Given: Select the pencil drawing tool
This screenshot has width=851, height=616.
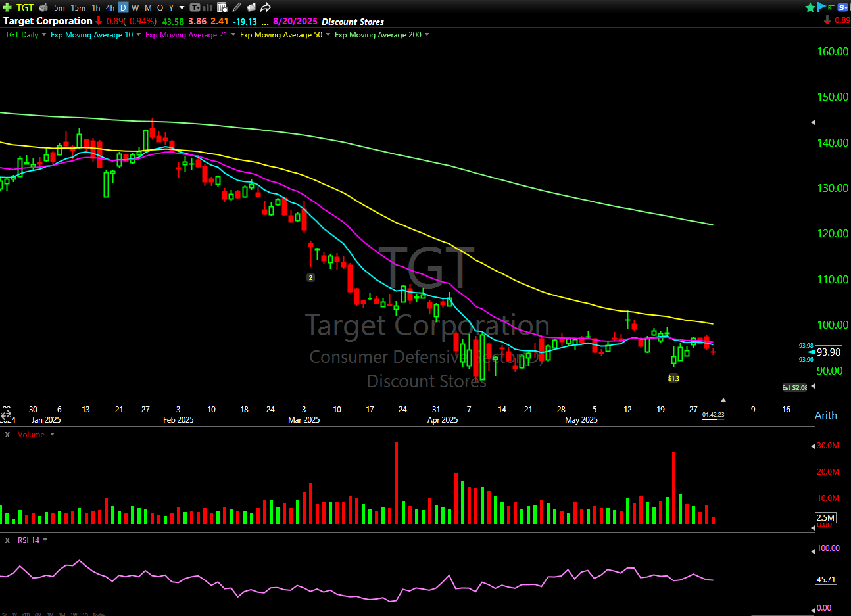Looking at the screenshot, I should tap(237, 7).
